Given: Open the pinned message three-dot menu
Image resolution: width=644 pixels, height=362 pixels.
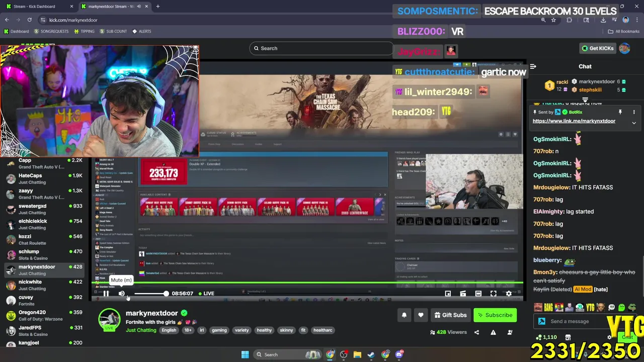Looking at the screenshot, I should pyautogui.click(x=634, y=112).
